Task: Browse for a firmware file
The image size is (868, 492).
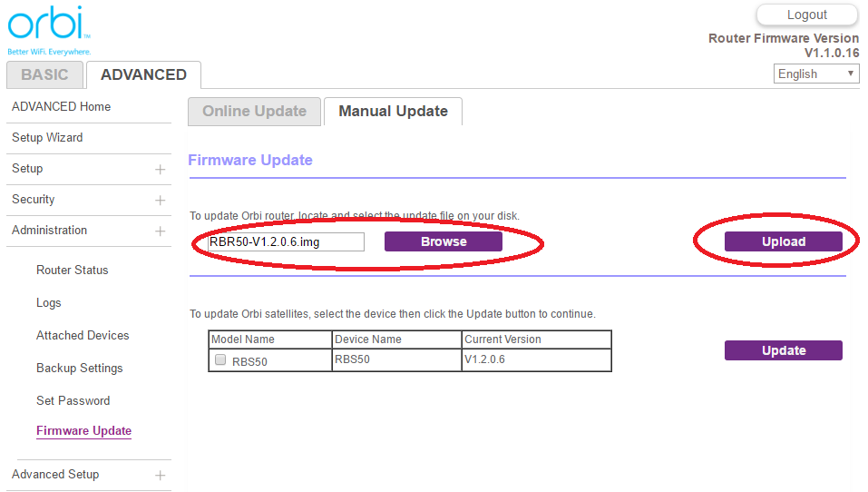Action: [x=444, y=241]
